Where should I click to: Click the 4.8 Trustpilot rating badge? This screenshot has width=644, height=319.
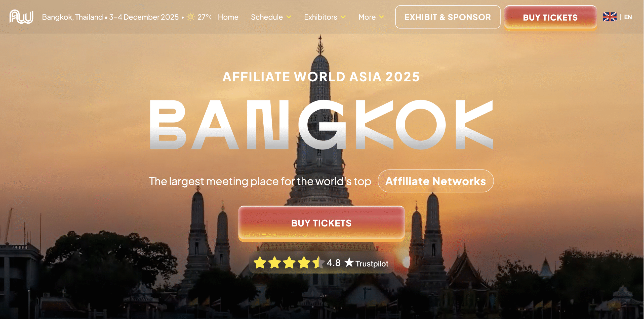point(321,263)
